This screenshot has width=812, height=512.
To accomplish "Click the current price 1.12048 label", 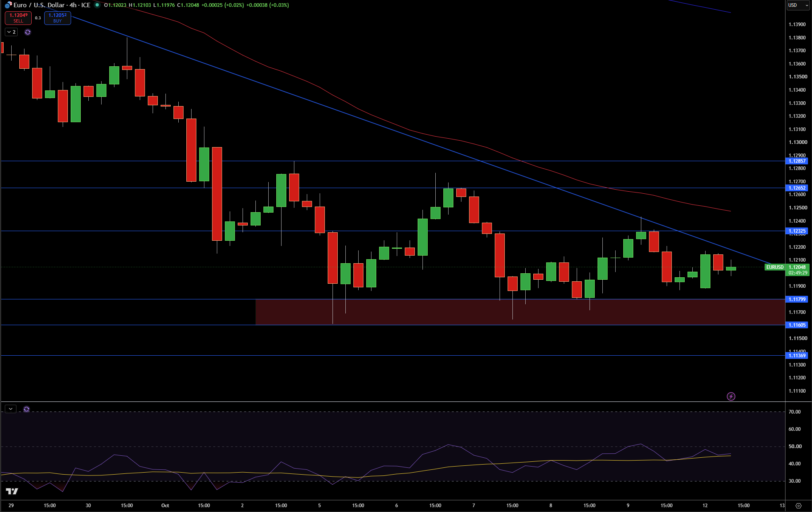I will (x=797, y=267).
